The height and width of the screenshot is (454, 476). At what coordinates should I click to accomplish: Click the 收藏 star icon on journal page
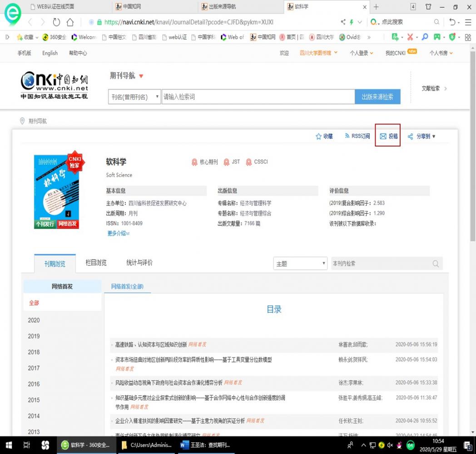[x=318, y=136]
